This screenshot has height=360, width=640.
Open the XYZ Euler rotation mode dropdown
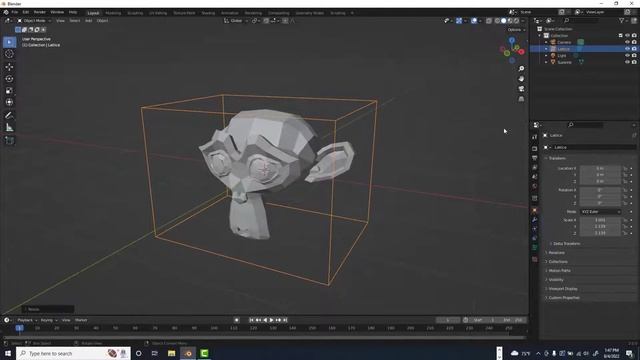tap(600, 212)
